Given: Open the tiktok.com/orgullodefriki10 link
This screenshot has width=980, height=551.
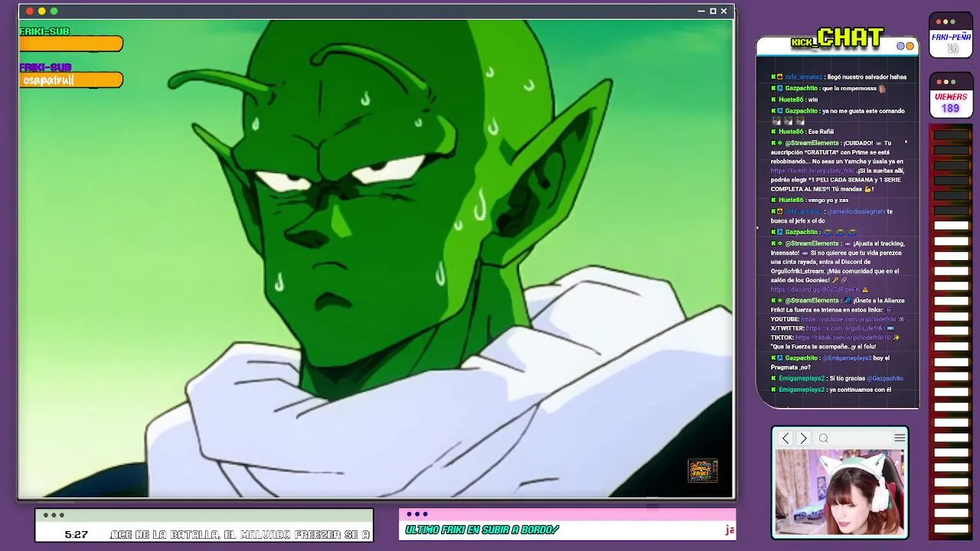Looking at the screenshot, I should tap(843, 337).
